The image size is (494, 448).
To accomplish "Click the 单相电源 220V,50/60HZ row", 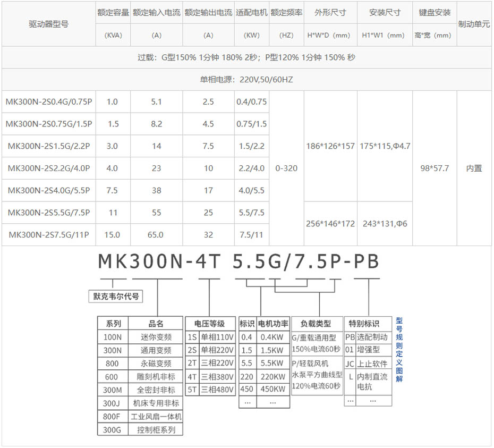I will (x=247, y=80).
